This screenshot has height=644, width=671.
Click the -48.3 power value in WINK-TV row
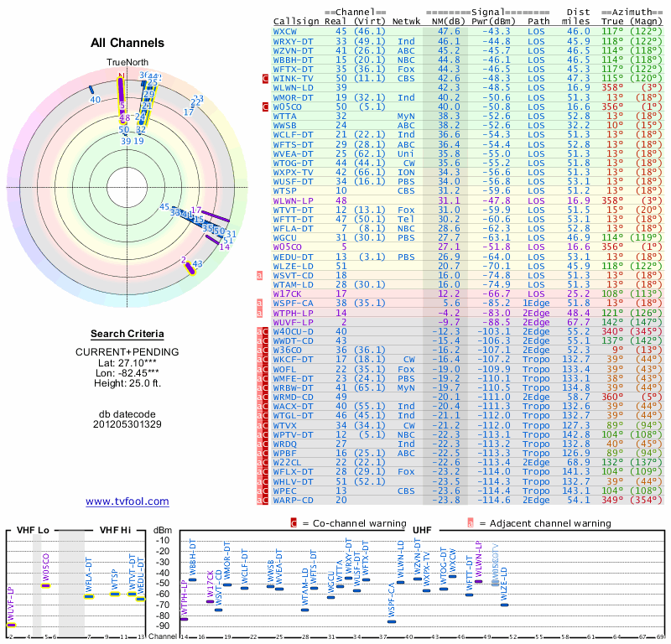coord(497,79)
